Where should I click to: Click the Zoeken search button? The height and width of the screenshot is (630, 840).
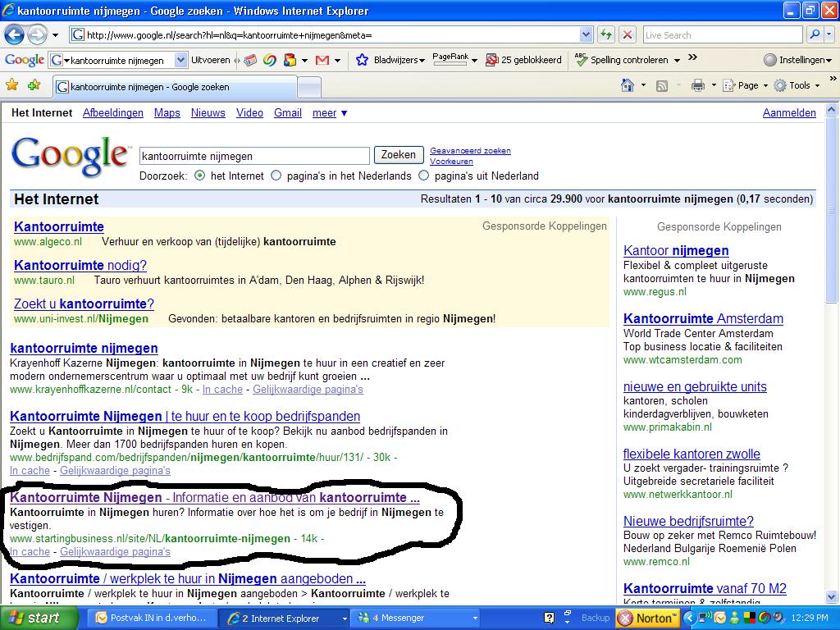[399, 155]
